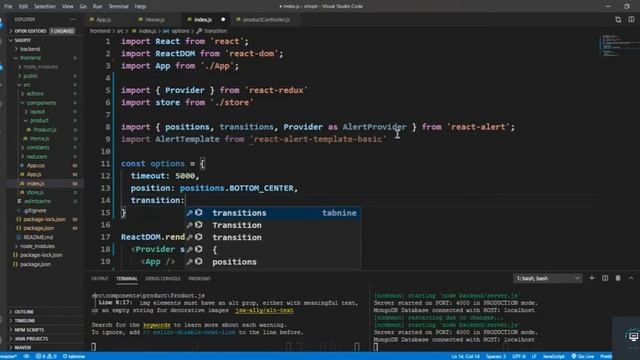This screenshot has width=640, height=360.
Task: Create a new terminal with plus icon
Action: [x=592, y=278]
